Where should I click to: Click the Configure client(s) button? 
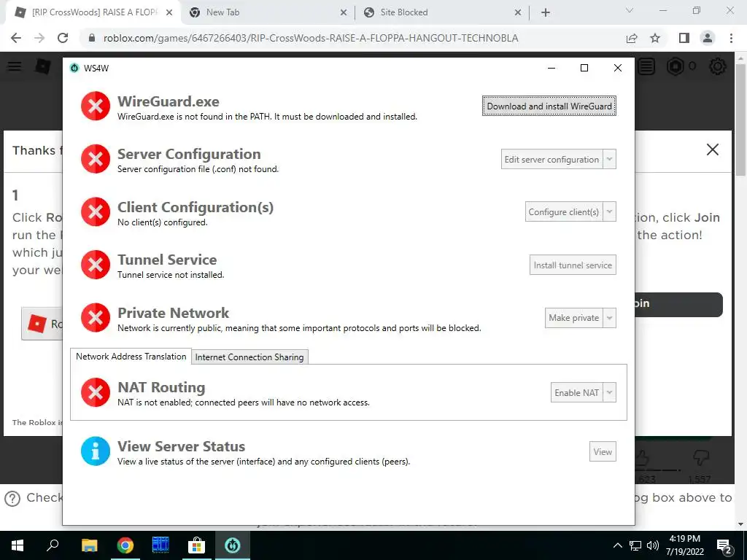(x=564, y=212)
